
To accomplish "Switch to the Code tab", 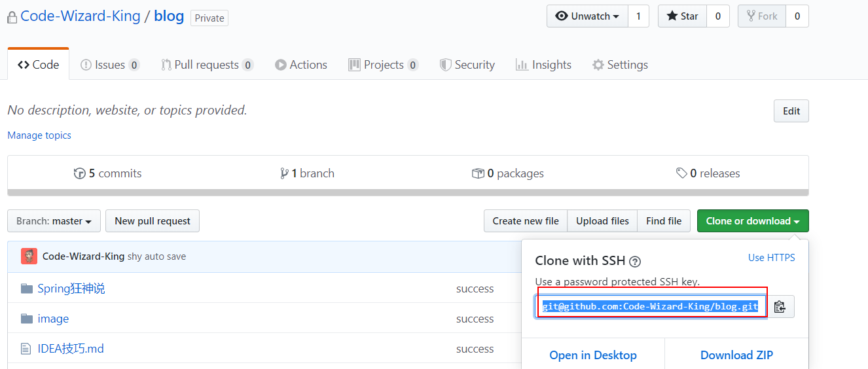I will 39,65.
